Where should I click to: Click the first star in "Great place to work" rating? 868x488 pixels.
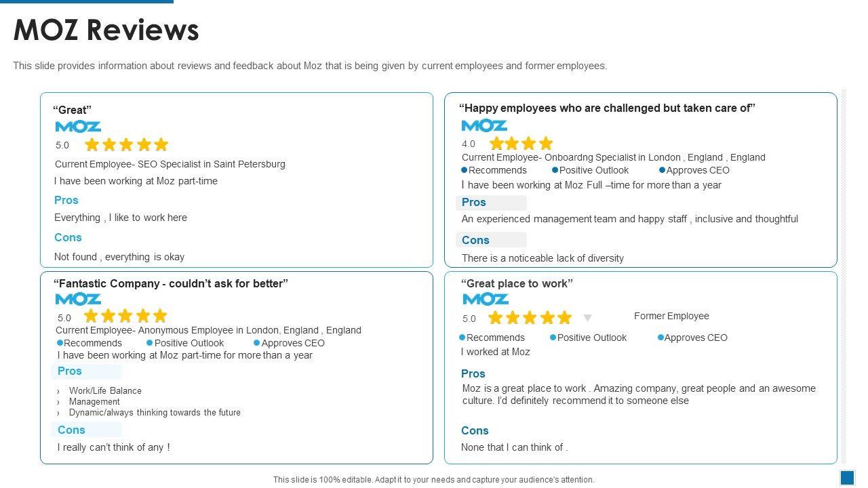(496, 317)
